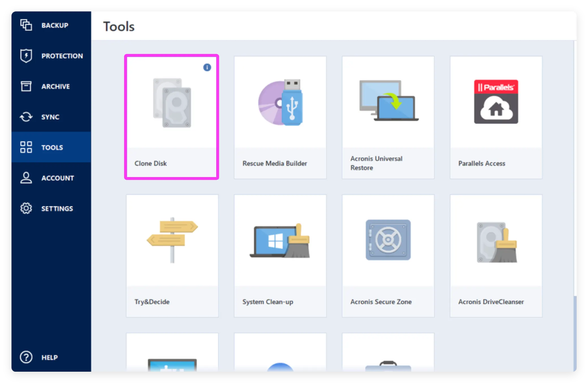Image resolution: width=588 pixels, height=383 pixels.
Task: Click the Archive box icon
Action: tap(26, 86)
